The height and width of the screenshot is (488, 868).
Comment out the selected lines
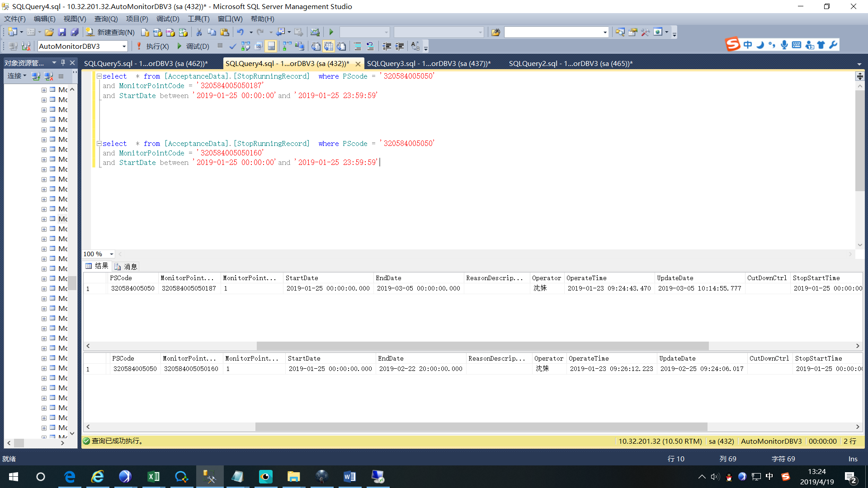tap(357, 46)
